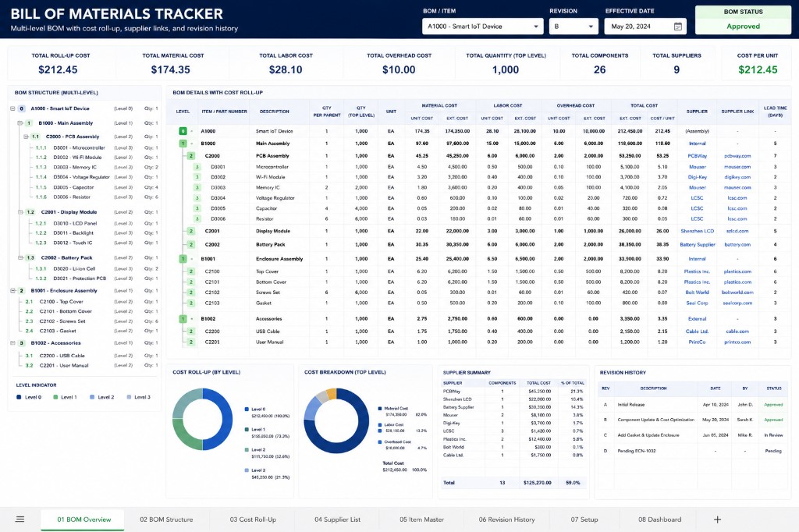The height and width of the screenshot is (532, 799).
Task: Click Total Components value 26
Action: (x=600, y=69)
